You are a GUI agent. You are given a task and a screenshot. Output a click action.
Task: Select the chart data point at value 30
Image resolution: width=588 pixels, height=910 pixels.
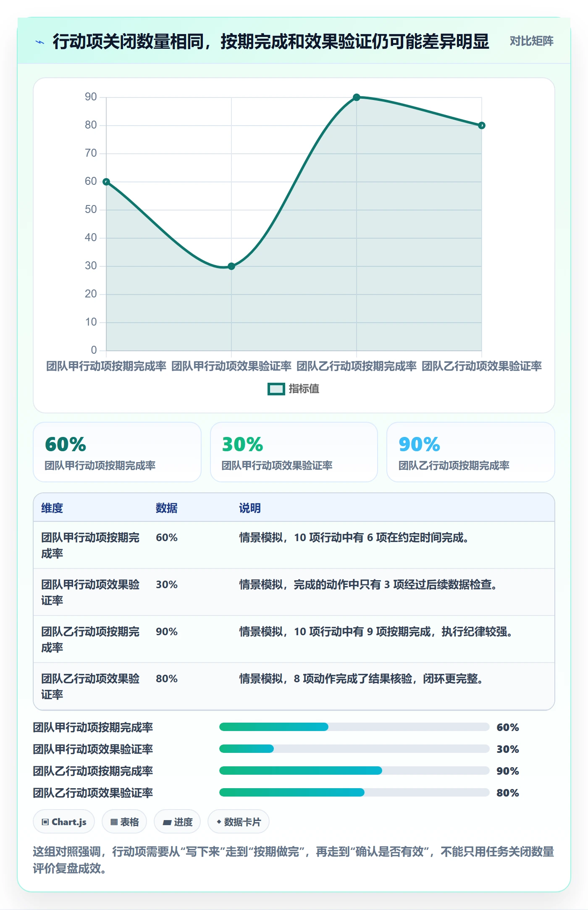pyautogui.click(x=231, y=266)
